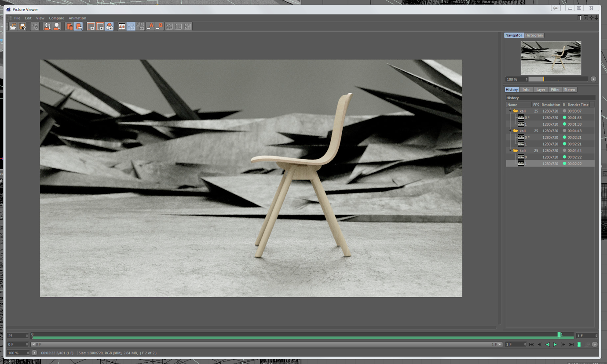Image resolution: width=607 pixels, height=364 pixels.
Task: Toggle the AB comparison mode icon
Action: click(x=122, y=27)
